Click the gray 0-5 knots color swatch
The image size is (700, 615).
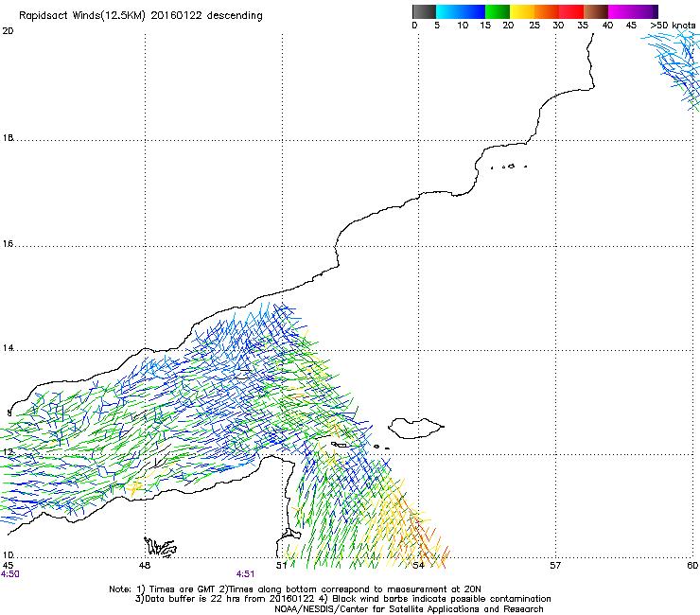coord(424,11)
